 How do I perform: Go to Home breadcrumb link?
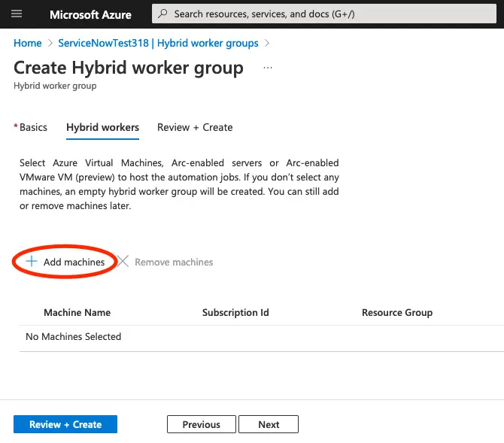tap(28, 43)
